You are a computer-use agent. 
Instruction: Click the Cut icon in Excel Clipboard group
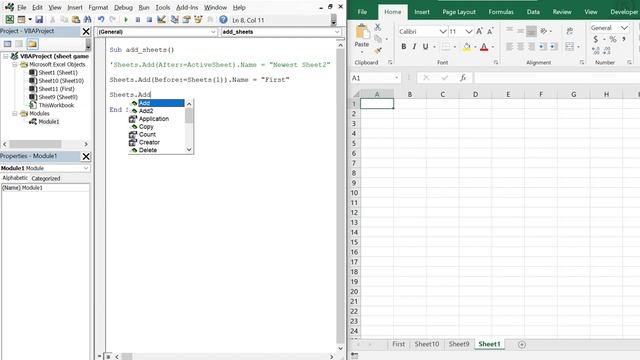(x=378, y=27)
